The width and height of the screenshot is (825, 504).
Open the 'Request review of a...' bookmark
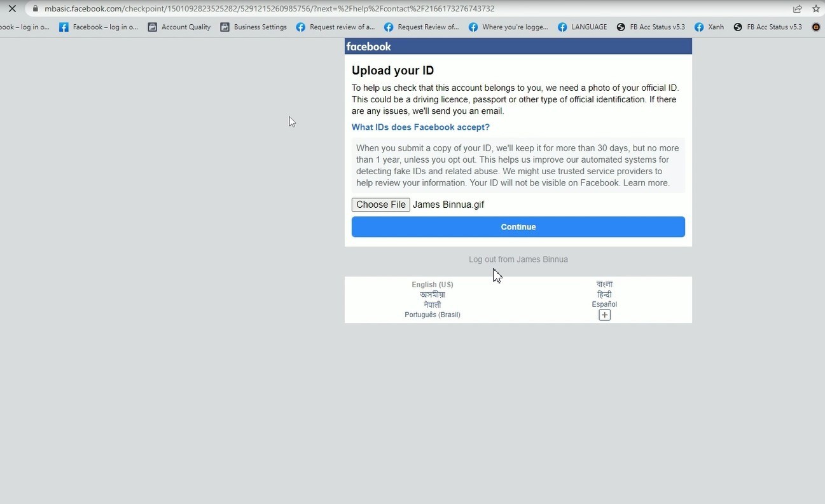(x=336, y=27)
